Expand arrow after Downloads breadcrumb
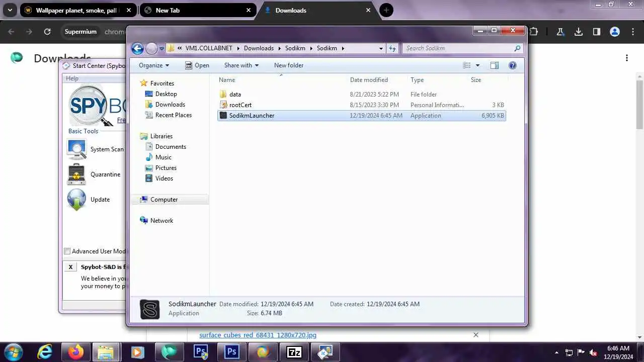The width and height of the screenshot is (644, 362). 280,48
